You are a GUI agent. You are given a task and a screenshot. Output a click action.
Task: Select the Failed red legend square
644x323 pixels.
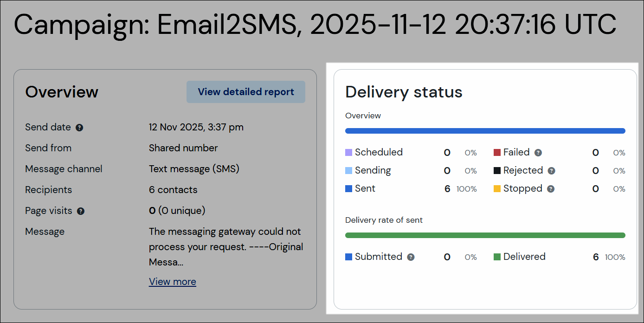[497, 152]
